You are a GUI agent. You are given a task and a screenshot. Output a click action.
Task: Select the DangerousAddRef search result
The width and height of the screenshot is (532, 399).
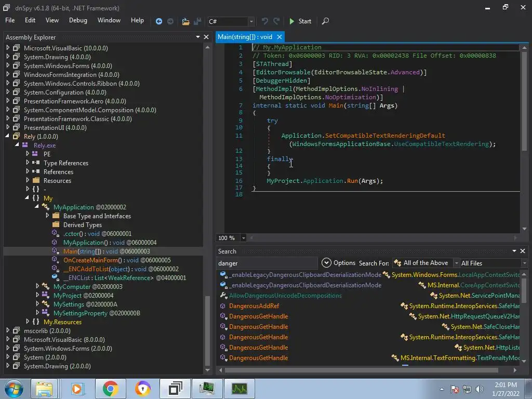(x=254, y=305)
